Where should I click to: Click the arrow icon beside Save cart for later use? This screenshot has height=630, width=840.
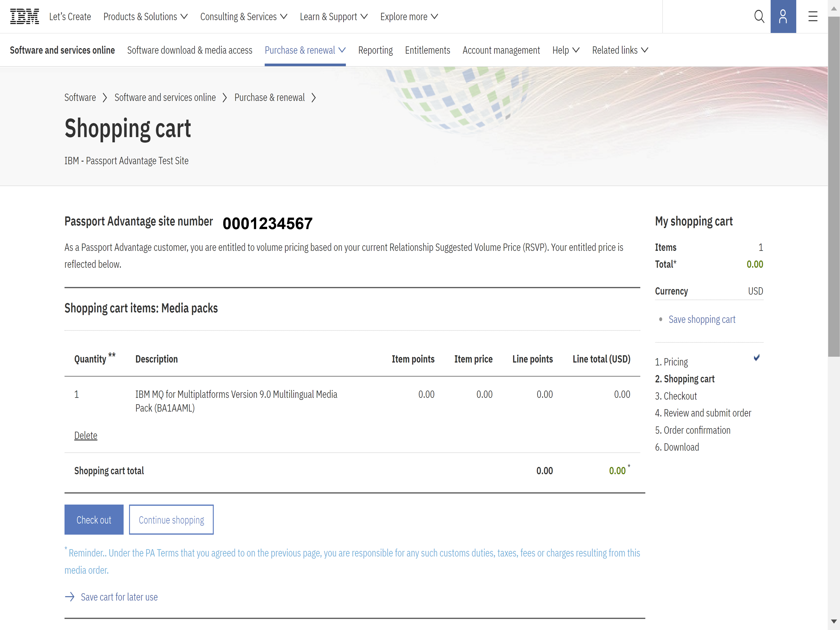pyautogui.click(x=70, y=597)
